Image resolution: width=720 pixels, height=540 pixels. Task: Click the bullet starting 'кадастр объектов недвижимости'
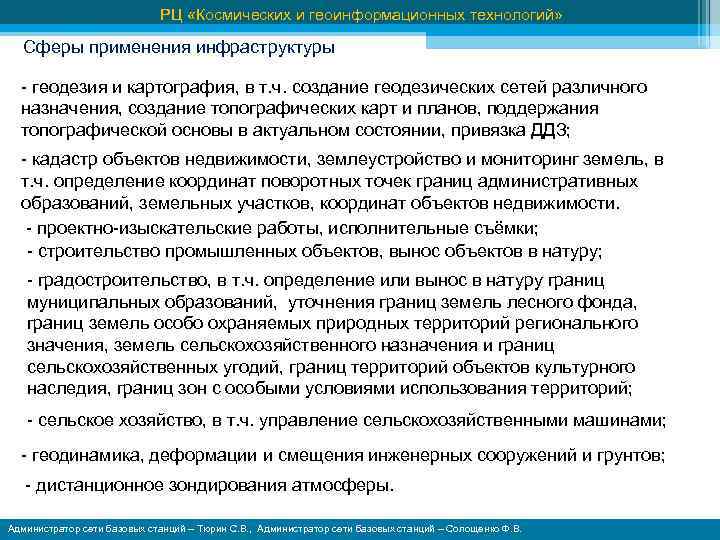(x=342, y=181)
